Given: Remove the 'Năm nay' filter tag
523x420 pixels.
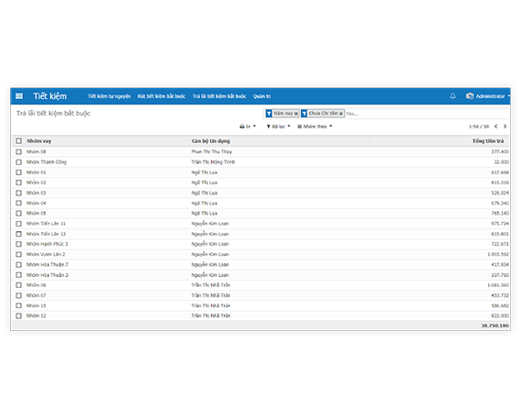Looking at the screenshot, I should (295, 114).
